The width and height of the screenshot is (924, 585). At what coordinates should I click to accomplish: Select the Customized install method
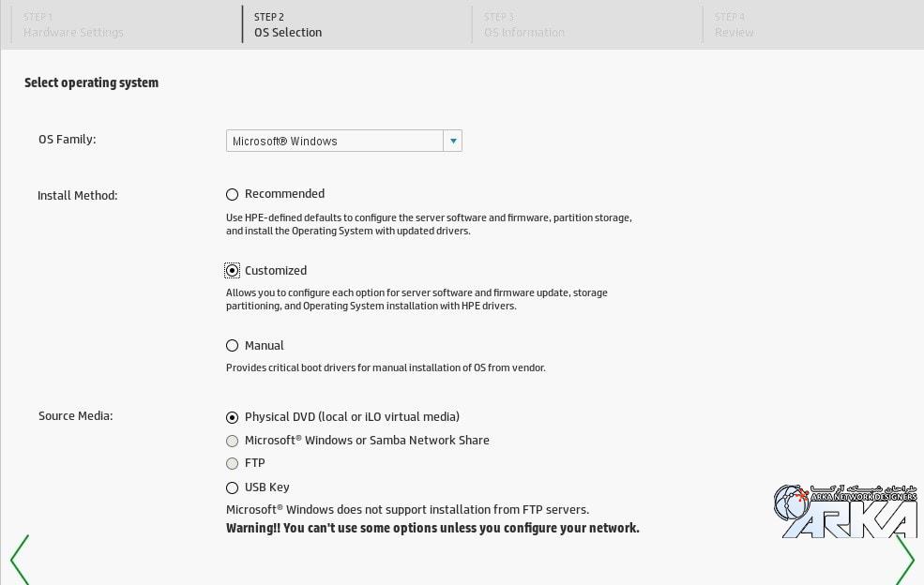(x=233, y=271)
